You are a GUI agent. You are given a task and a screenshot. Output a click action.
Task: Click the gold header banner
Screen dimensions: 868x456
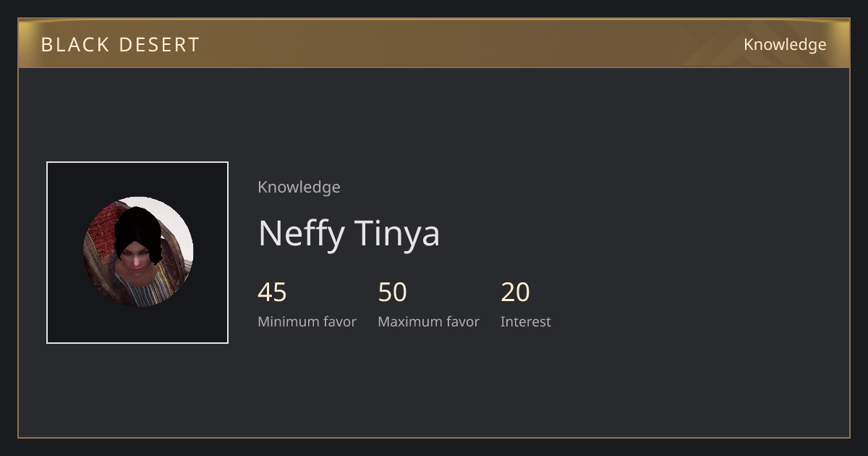pyautogui.click(x=434, y=43)
